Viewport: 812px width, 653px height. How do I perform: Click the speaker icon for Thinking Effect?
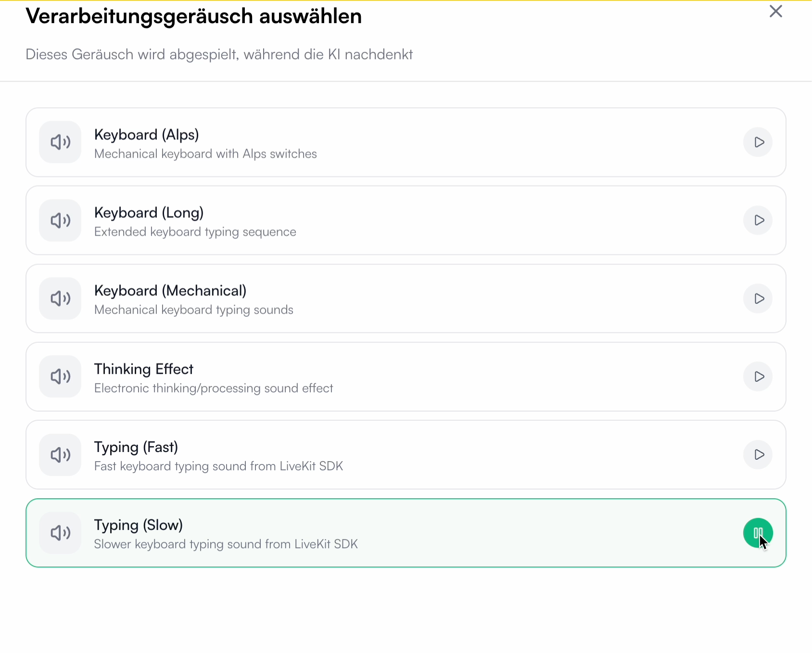[60, 377]
